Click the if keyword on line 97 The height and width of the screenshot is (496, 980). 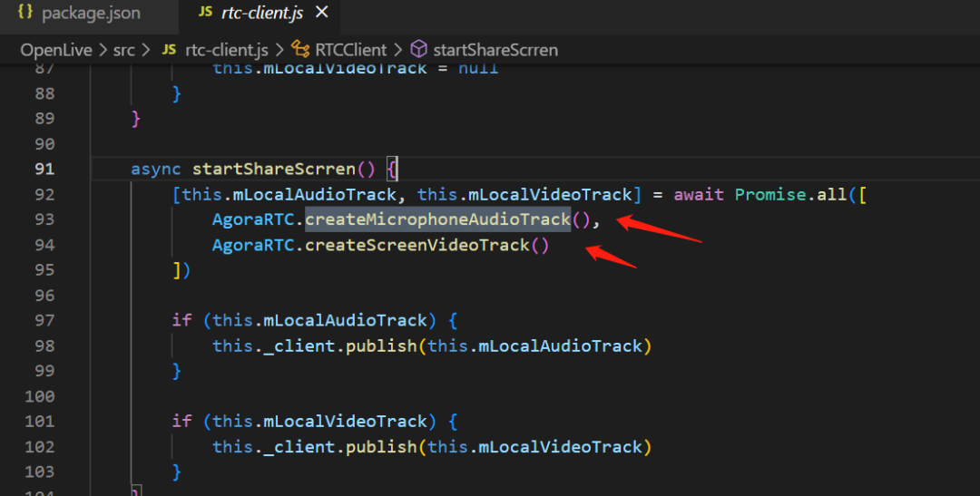181,320
